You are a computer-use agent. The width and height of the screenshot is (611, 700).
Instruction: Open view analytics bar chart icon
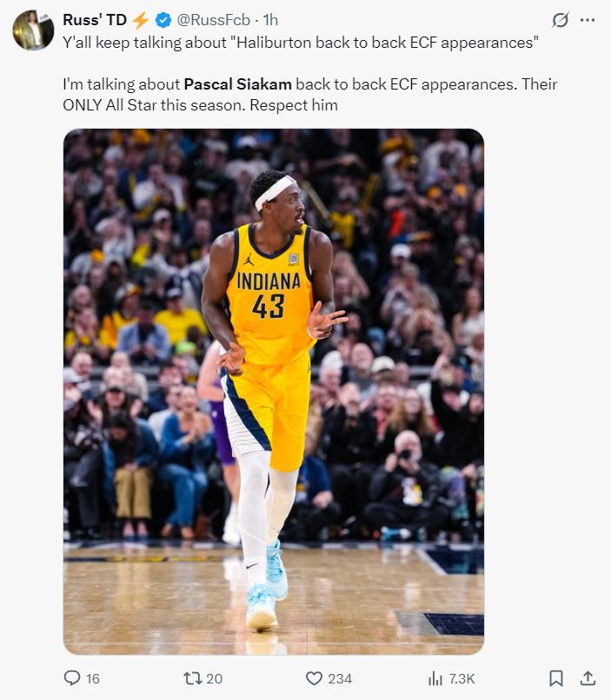point(435,678)
